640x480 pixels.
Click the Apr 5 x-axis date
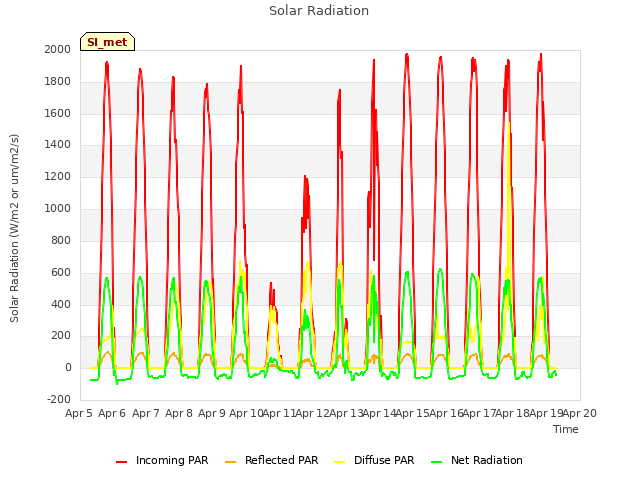tap(79, 413)
